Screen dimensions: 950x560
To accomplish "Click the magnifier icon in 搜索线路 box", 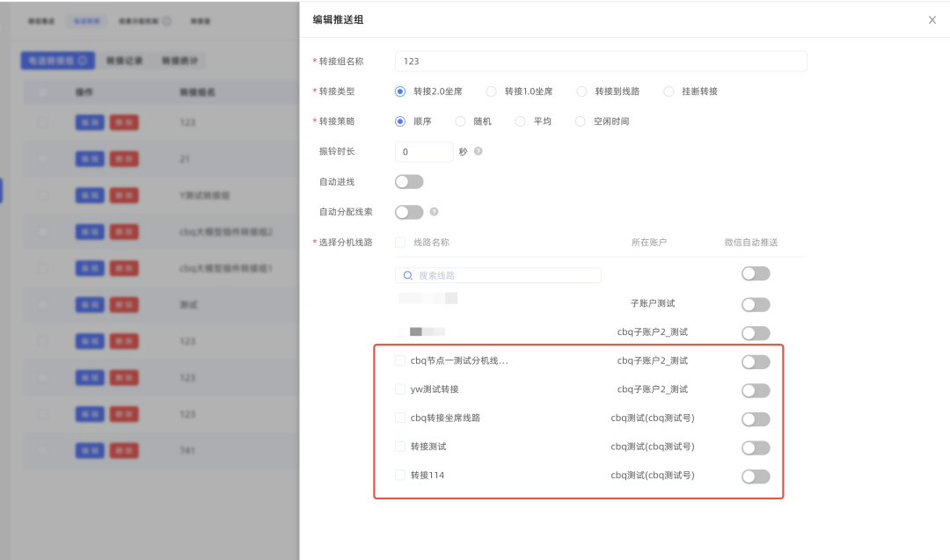I will point(408,275).
